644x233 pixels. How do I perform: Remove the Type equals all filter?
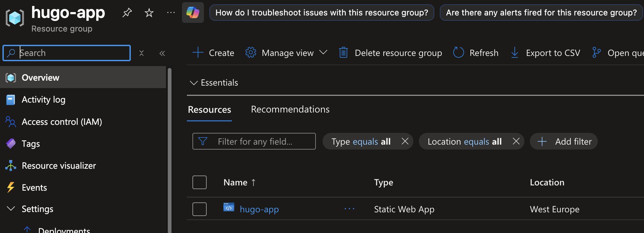pos(405,141)
